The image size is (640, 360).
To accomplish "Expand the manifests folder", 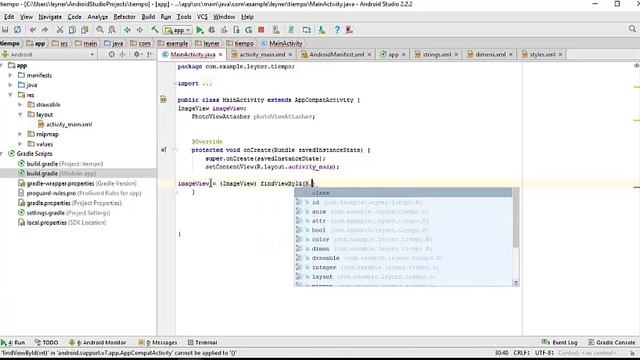I will point(11,76).
